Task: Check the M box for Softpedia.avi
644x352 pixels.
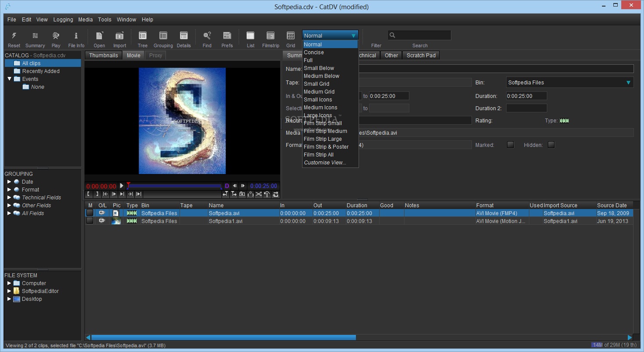Action: [90, 213]
